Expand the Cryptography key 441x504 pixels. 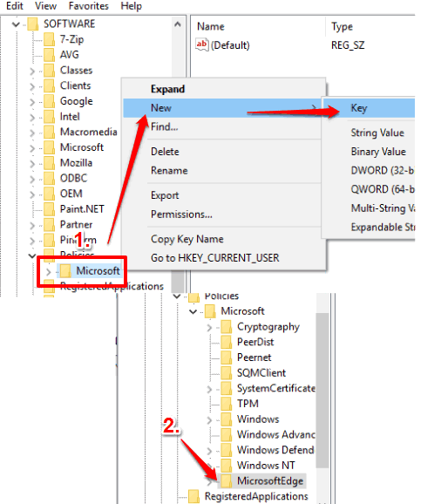pyautogui.click(x=209, y=327)
